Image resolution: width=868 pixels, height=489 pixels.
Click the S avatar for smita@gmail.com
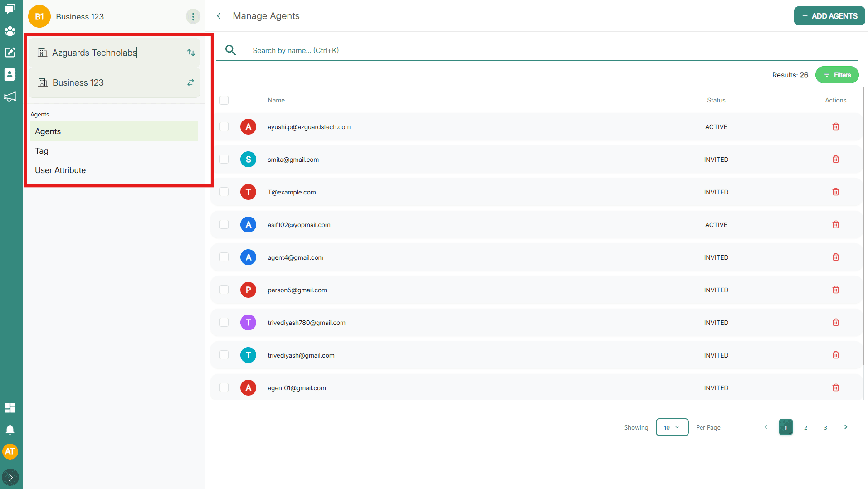(x=249, y=160)
